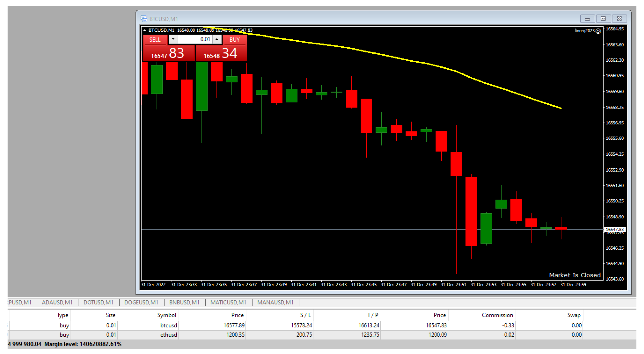Sort orders by Commission column header
Viewport: 644px width, 354px height.
[497, 315]
